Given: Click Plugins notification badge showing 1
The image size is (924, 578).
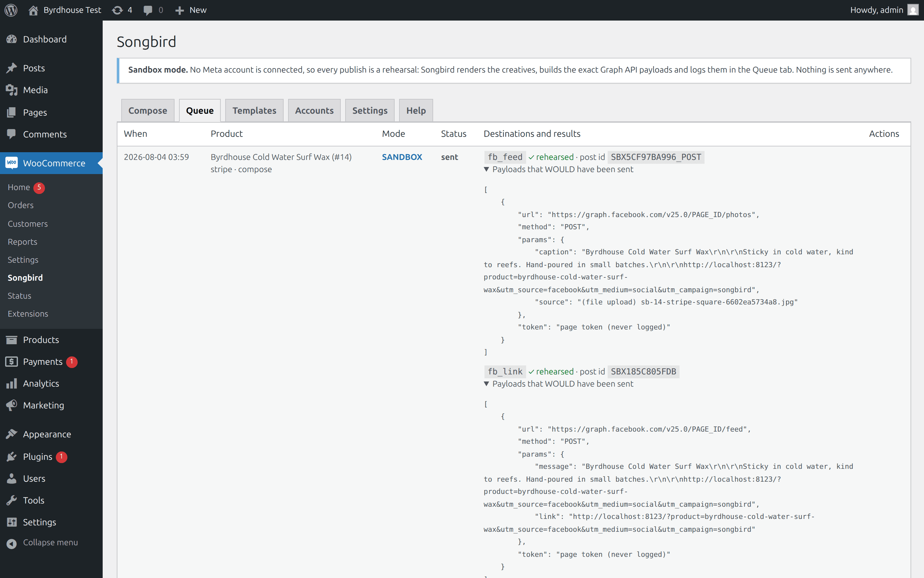Looking at the screenshot, I should click(62, 457).
